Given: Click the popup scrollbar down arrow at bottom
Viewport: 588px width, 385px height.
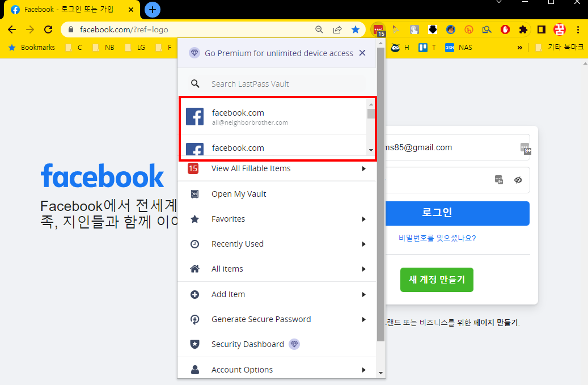Looking at the screenshot, I should [x=380, y=373].
